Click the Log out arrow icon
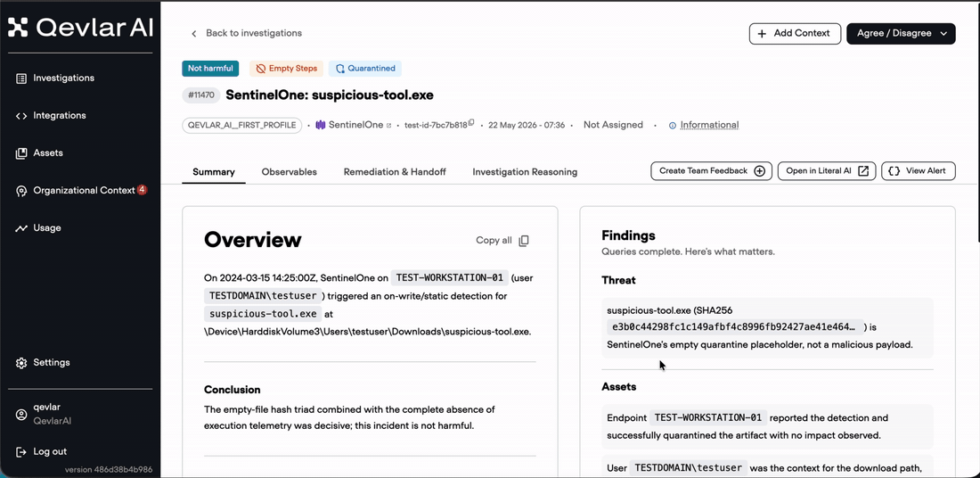The height and width of the screenshot is (478, 980). tap(21, 452)
